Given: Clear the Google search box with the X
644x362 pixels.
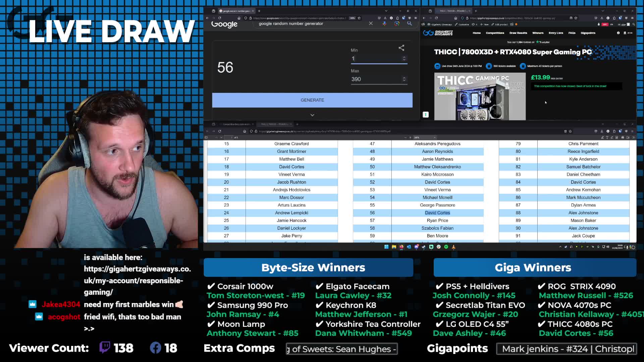Looking at the screenshot, I should 371,23.
